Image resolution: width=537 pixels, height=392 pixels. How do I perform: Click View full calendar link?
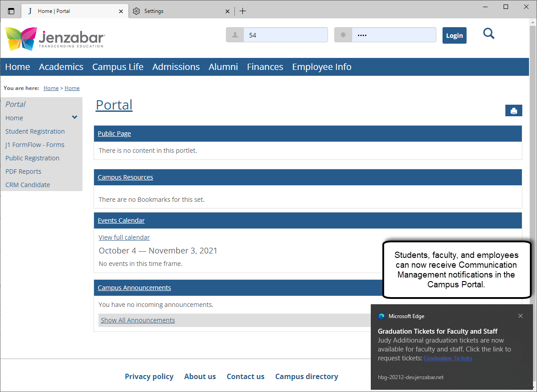click(x=124, y=237)
